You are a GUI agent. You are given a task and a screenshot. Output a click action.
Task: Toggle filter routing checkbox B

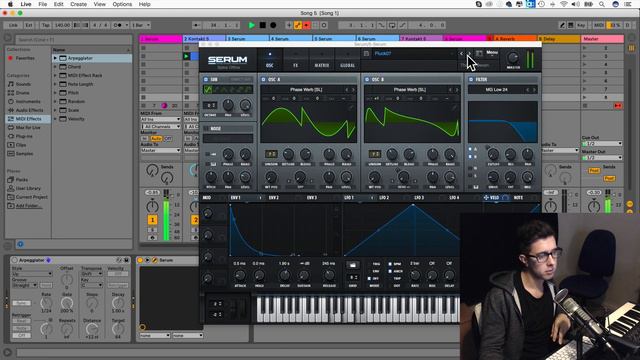[x=470, y=156]
